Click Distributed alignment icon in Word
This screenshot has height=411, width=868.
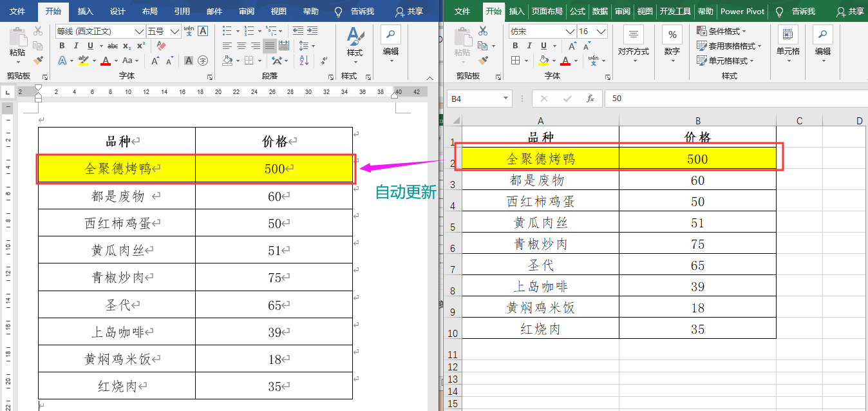click(x=284, y=46)
